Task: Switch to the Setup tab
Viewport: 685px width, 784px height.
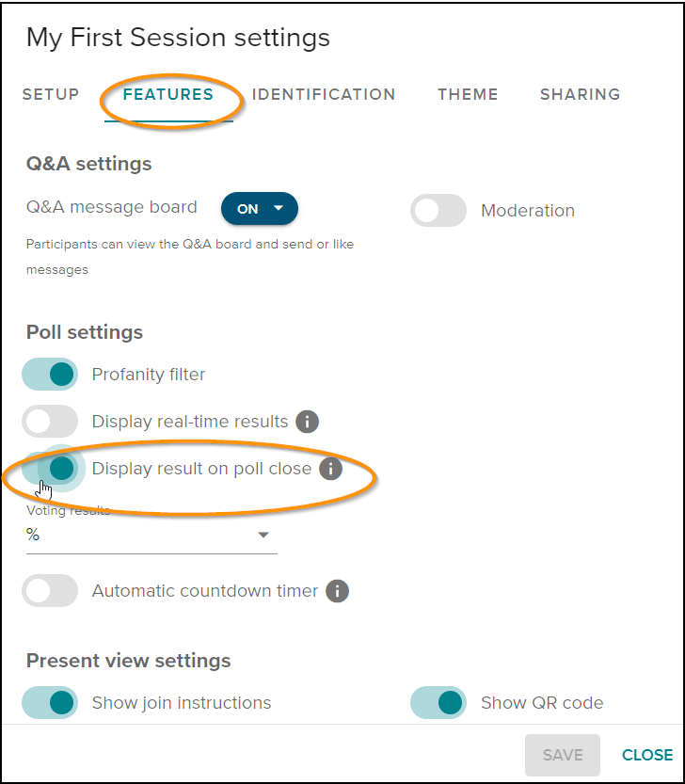Action: 51,94
